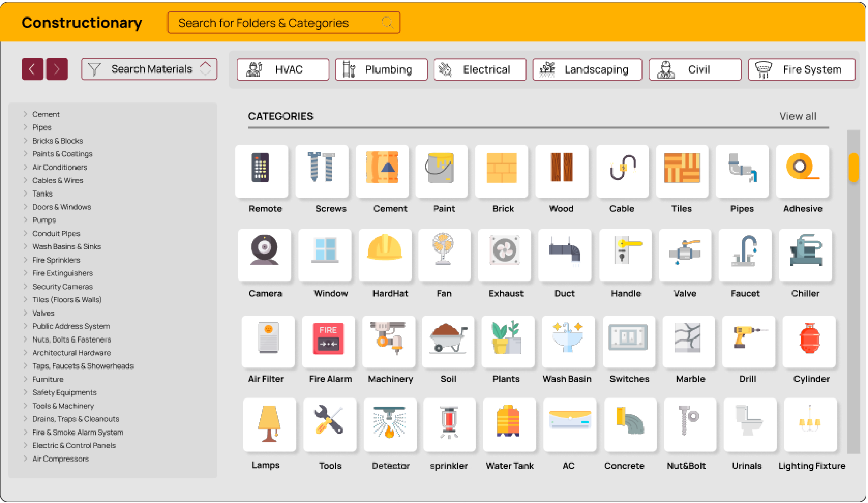Switch to the Plumbing tab

click(x=382, y=70)
